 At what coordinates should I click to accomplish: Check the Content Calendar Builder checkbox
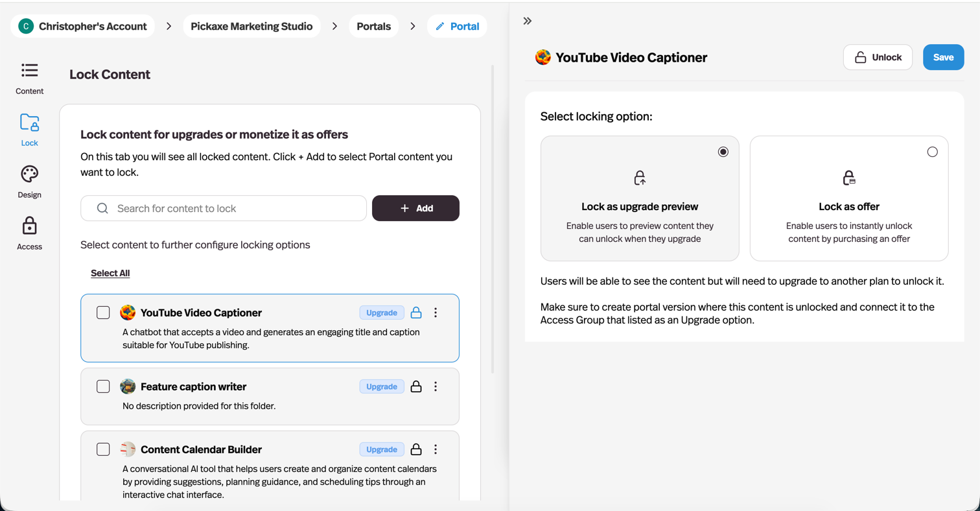(x=103, y=449)
